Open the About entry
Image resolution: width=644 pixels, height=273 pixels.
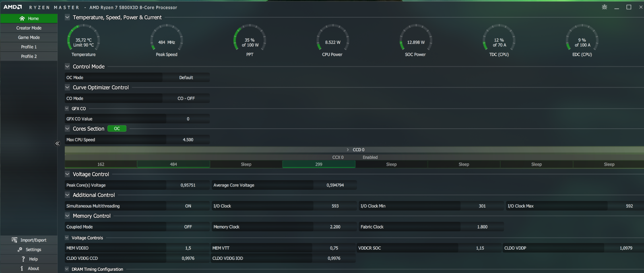[29, 269]
